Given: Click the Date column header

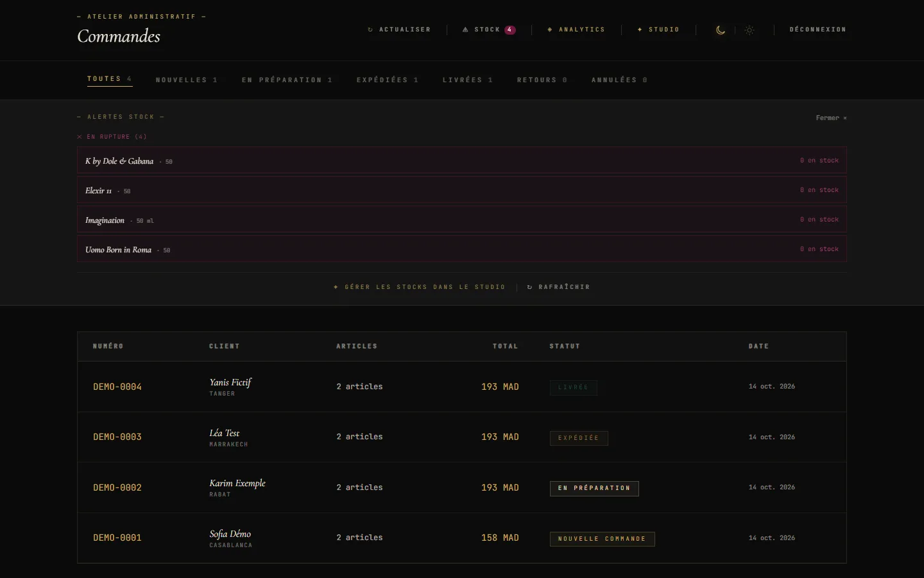Looking at the screenshot, I should (758, 346).
